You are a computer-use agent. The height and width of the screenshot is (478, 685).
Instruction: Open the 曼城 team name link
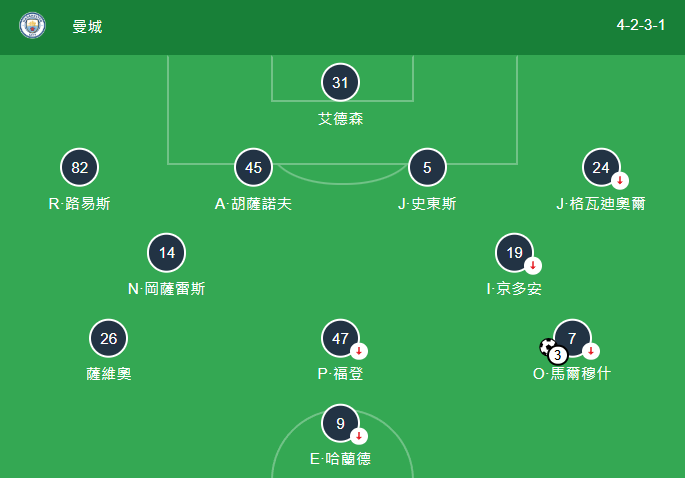(x=87, y=27)
